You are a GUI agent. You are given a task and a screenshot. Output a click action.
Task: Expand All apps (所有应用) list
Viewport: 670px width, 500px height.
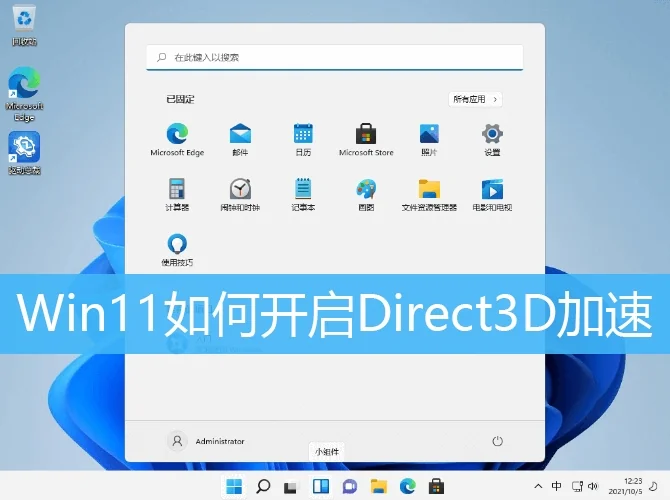[x=476, y=100]
